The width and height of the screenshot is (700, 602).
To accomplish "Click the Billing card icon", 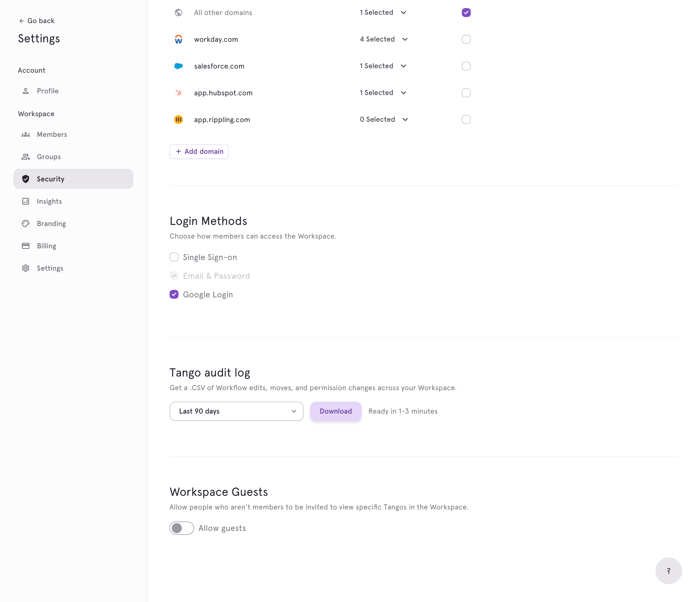I will [x=26, y=246].
